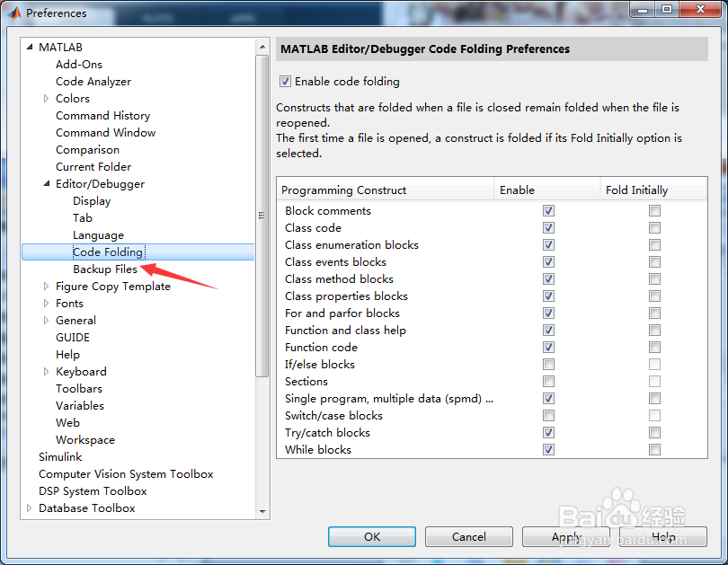Select Web preferences
The image size is (728, 565).
67,422
